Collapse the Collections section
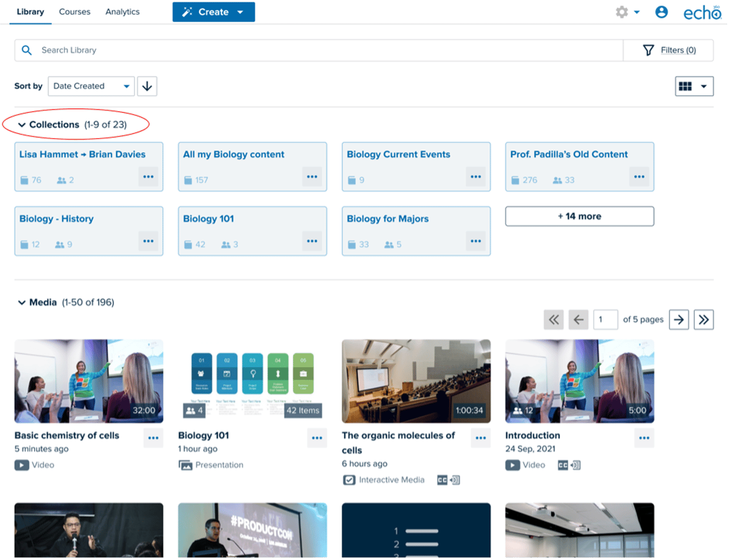The image size is (730, 560). point(22,125)
